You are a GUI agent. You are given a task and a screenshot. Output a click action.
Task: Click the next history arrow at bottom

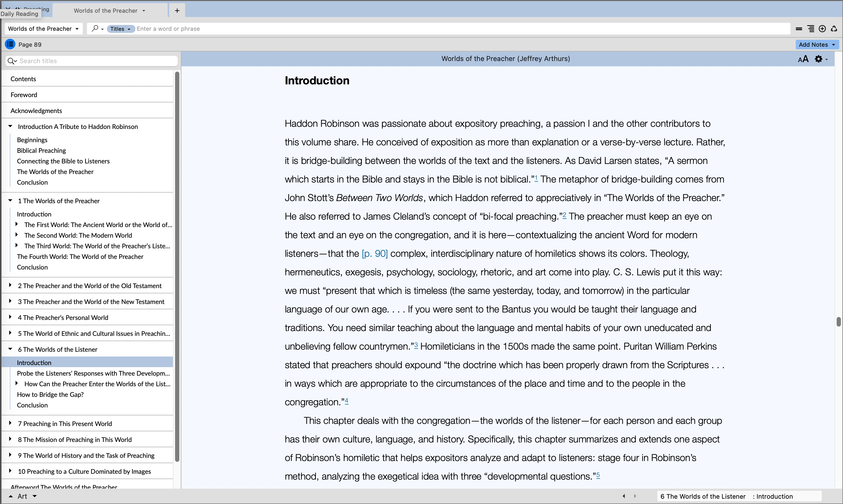click(635, 496)
